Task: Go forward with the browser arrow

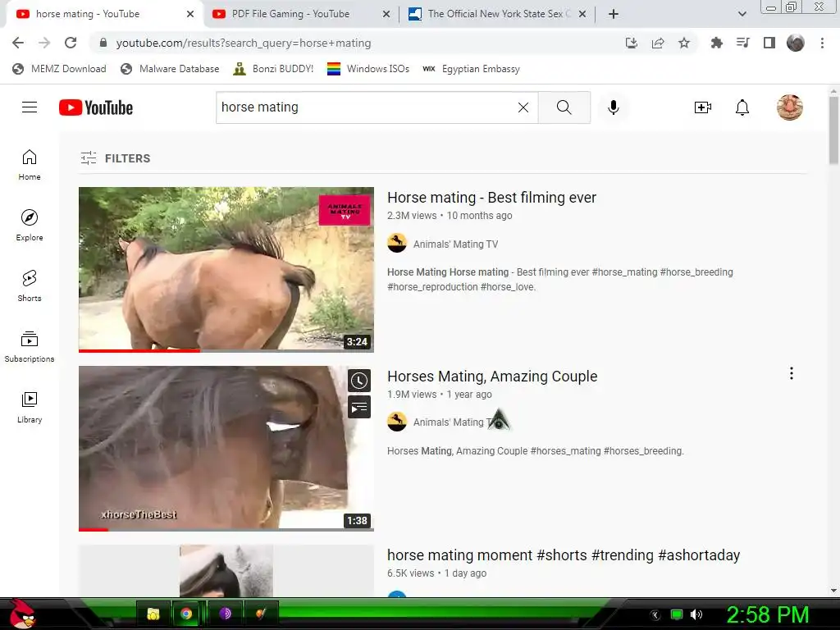Action: click(44, 43)
